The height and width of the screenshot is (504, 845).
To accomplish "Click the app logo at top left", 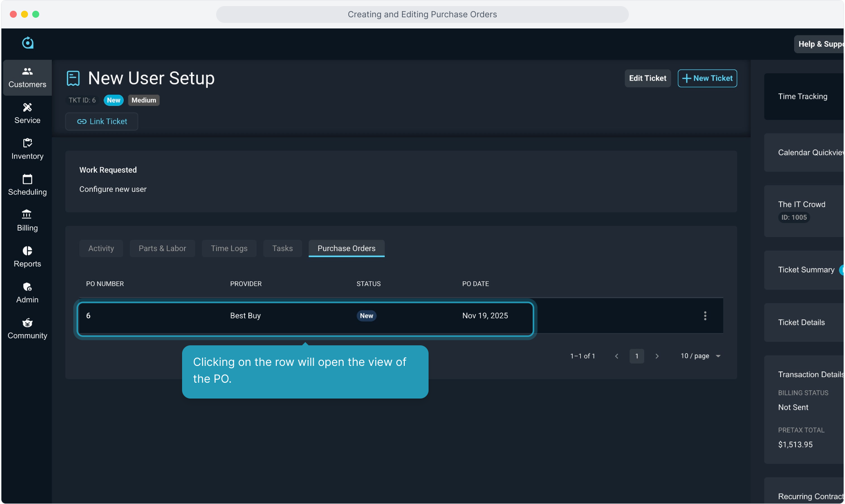I will (x=28, y=43).
